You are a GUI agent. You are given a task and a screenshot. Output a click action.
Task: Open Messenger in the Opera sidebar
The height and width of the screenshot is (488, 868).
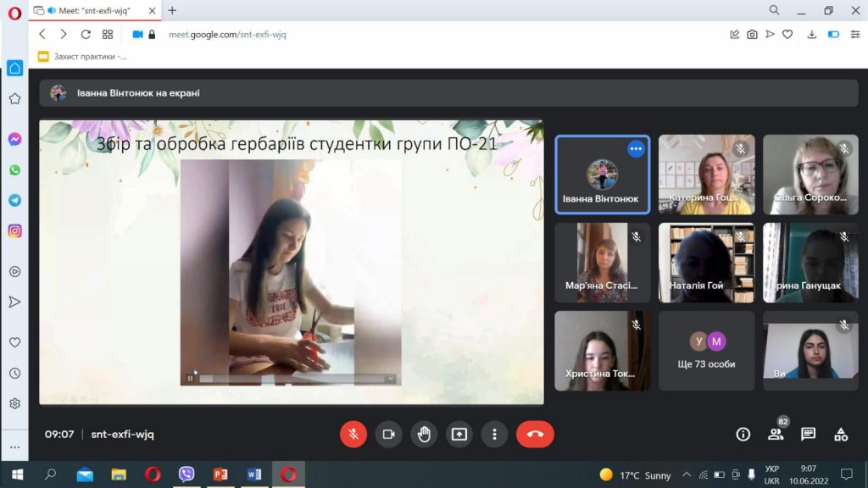(x=15, y=140)
